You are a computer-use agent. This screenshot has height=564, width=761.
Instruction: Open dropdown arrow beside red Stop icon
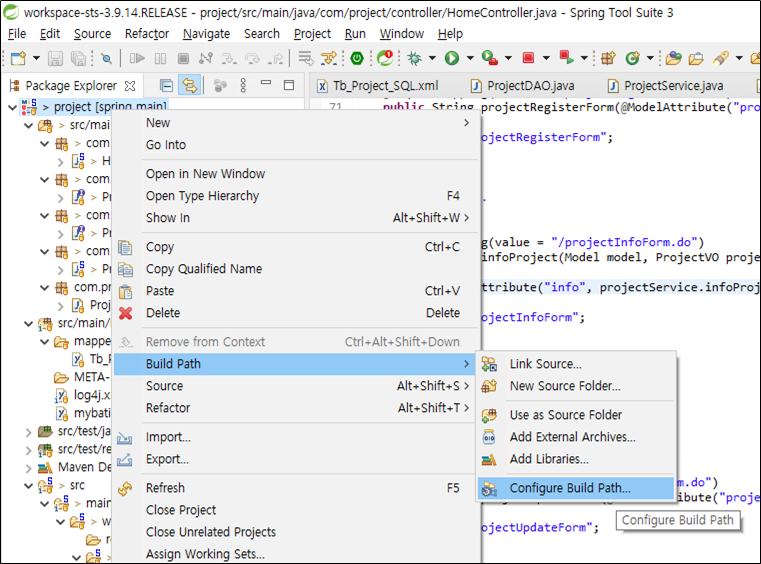coord(546,58)
